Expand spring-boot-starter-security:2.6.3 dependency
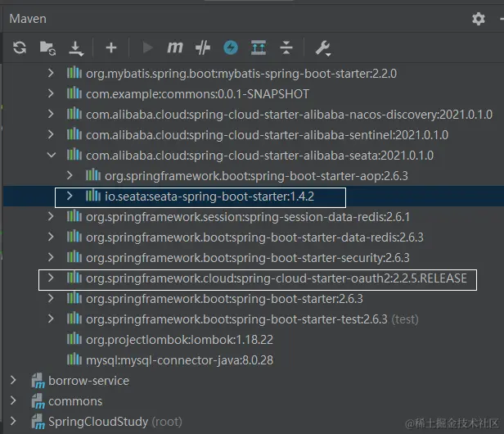Screen dimensions: 504x434 [51, 257]
